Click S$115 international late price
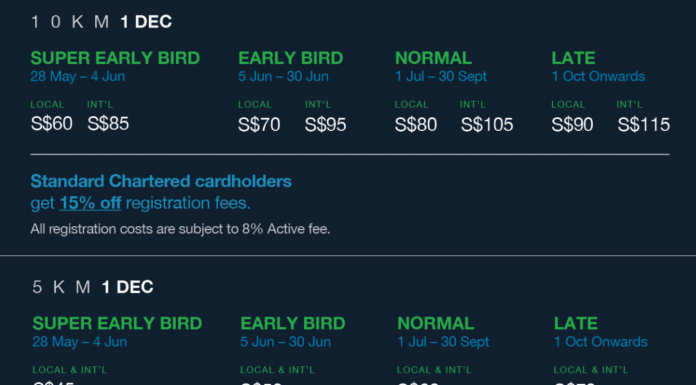The width and height of the screenshot is (696, 385). pos(644,125)
